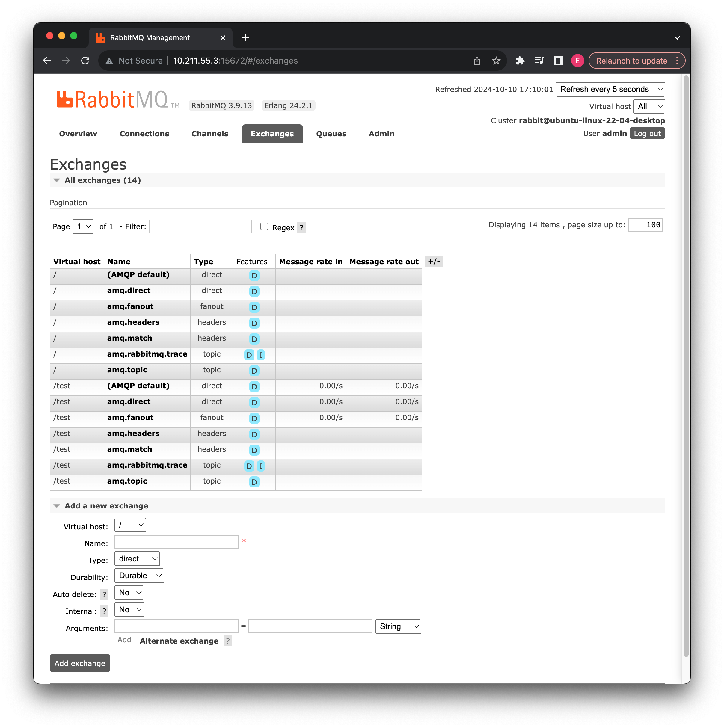Open the side panel icon
Viewport: 724px width, 728px height.
[558, 61]
